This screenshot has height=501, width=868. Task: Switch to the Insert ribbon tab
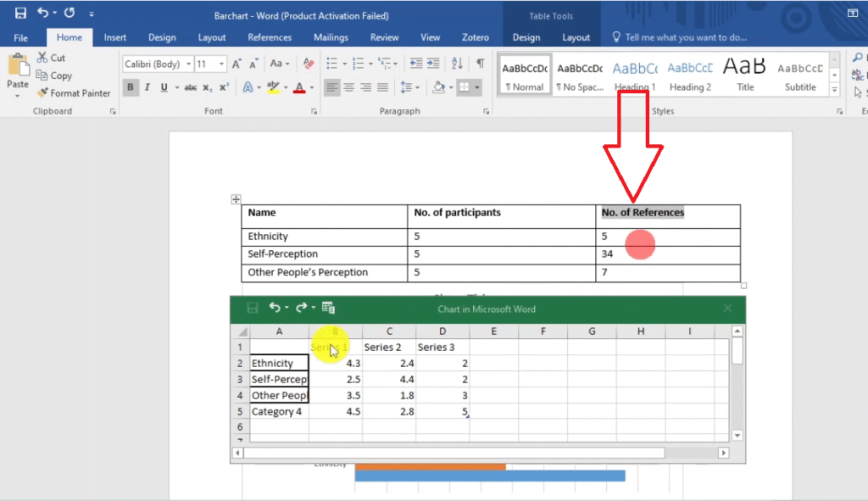point(115,37)
